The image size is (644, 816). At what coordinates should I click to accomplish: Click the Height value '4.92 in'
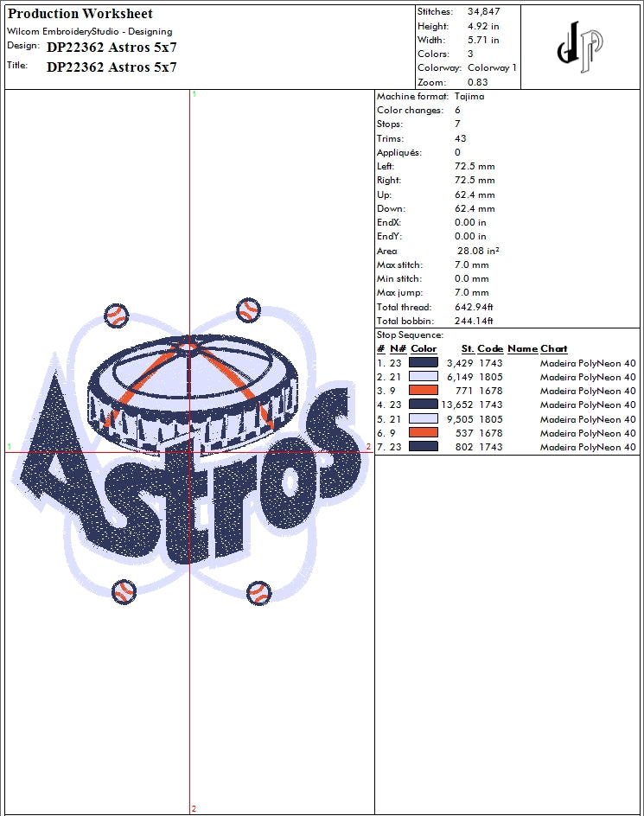point(483,26)
